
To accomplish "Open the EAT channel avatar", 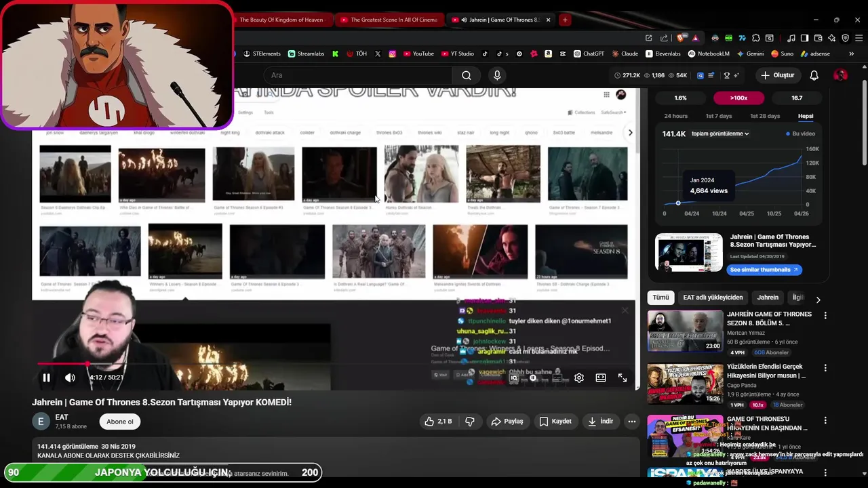I will pos(41,422).
